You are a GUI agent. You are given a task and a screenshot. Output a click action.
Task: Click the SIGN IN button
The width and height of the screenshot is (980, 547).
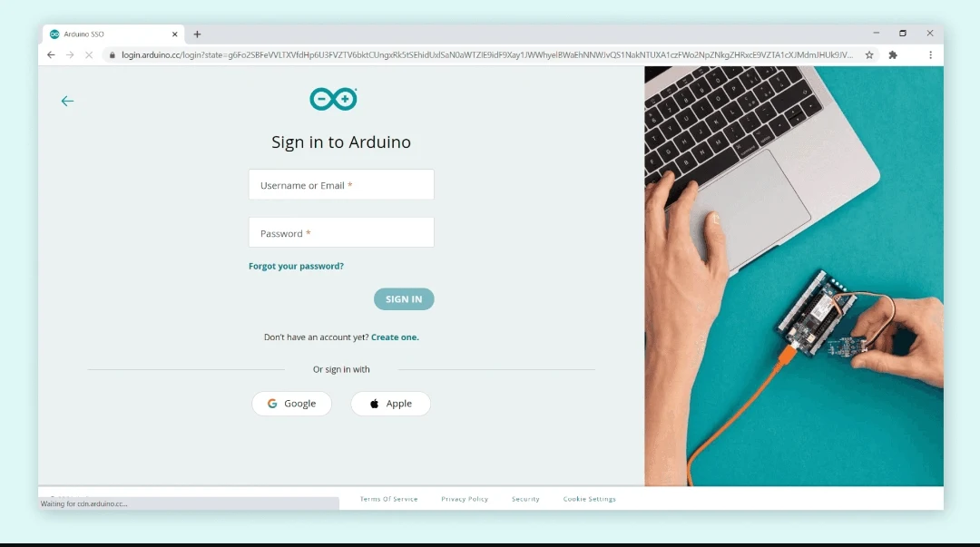tap(404, 298)
